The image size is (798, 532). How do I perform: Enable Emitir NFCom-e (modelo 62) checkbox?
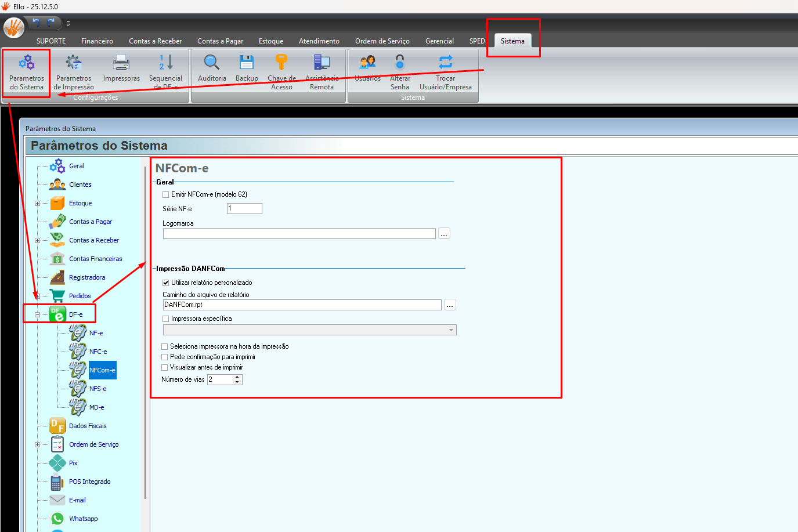tap(166, 195)
